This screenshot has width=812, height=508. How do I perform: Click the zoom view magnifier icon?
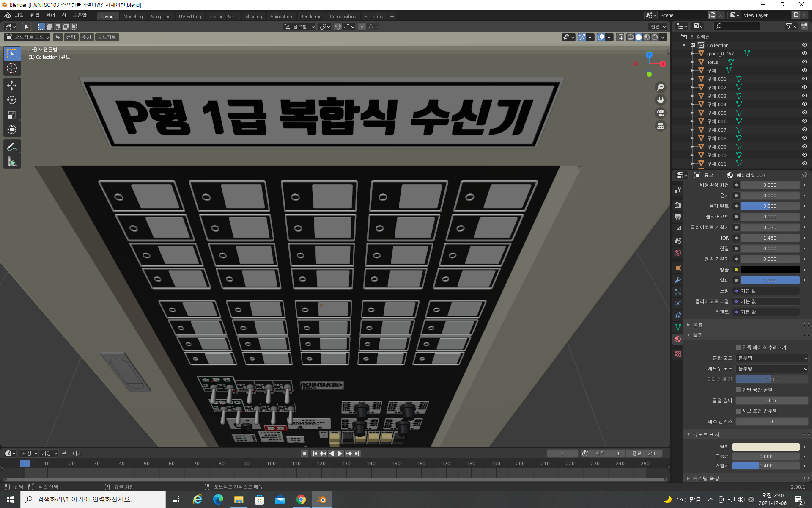[x=661, y=87]
